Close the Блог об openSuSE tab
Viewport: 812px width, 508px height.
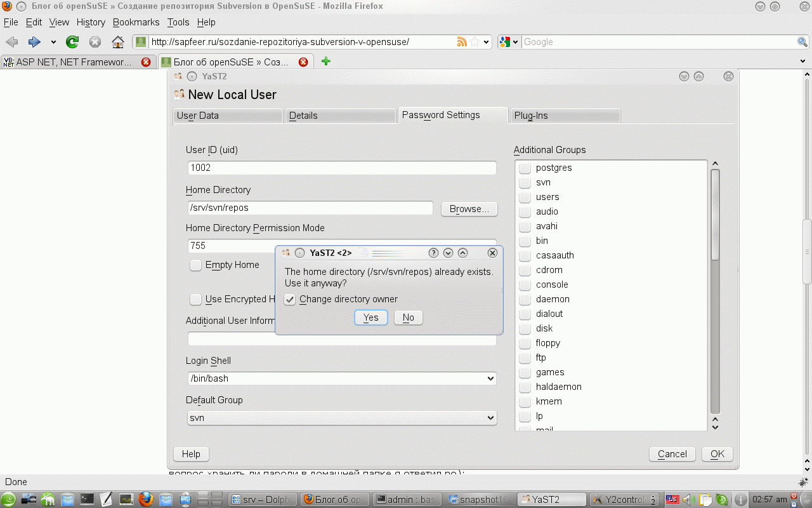[303, 62]
